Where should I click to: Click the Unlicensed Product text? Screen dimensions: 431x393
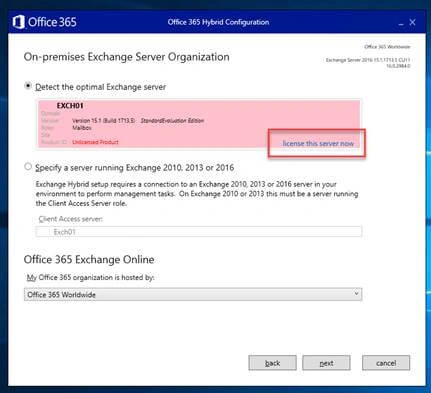click(x=95, y=142)
